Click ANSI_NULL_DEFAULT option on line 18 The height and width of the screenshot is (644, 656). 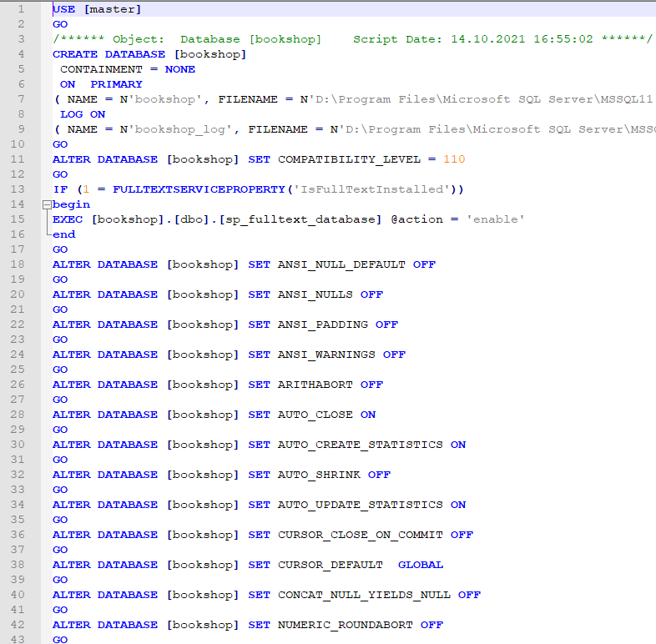[x=341, y=265]
